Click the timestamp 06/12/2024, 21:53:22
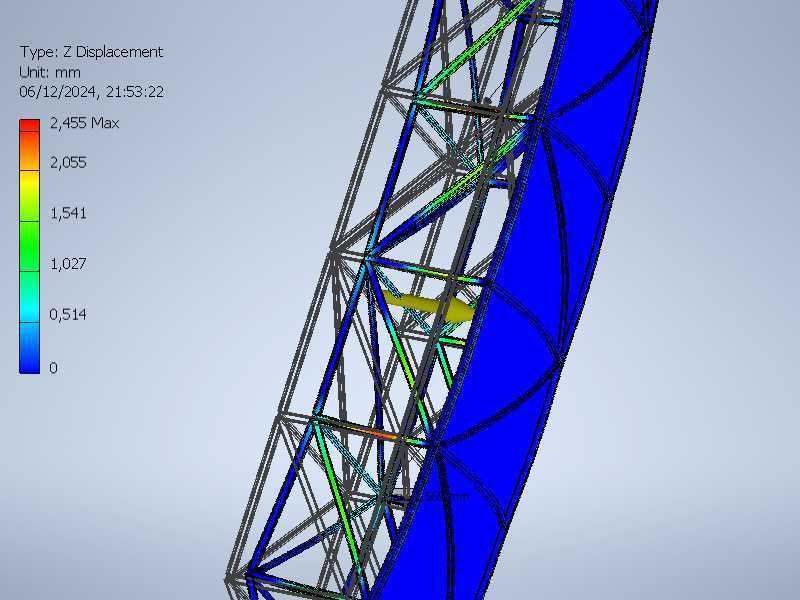Viewport: 800px width, 600px height. 91,92
